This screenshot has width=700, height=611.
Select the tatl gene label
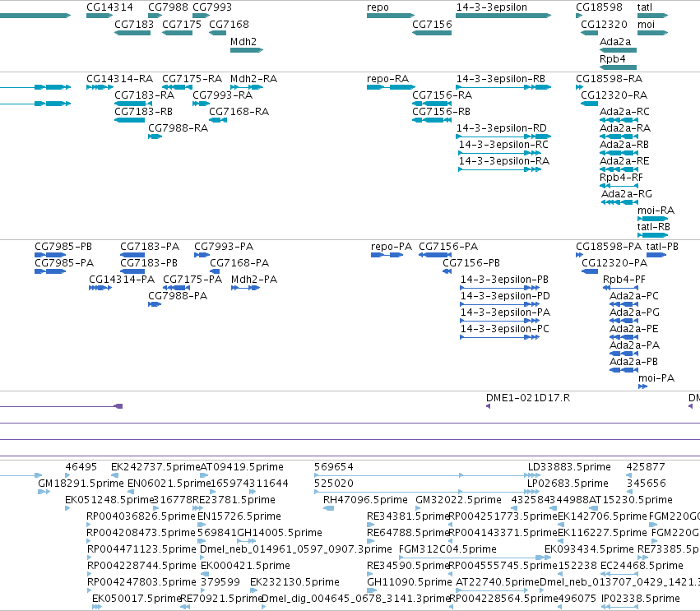645,7
